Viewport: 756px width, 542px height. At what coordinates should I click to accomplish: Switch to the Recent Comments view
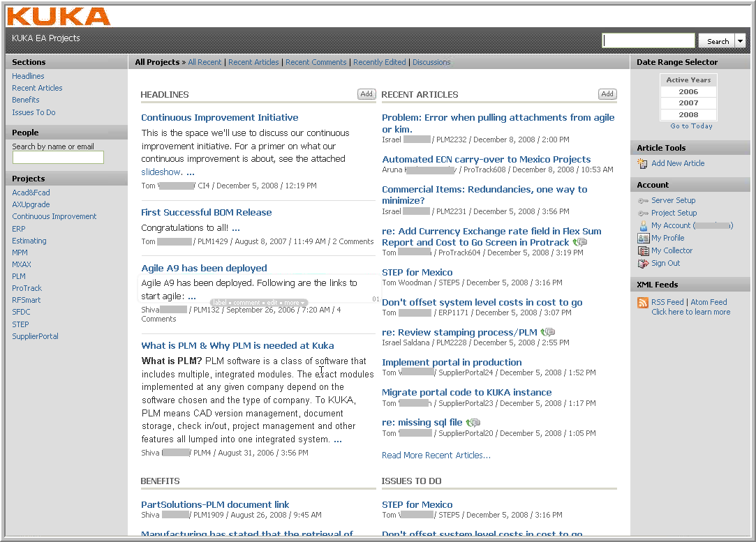[x=316, y=62]
